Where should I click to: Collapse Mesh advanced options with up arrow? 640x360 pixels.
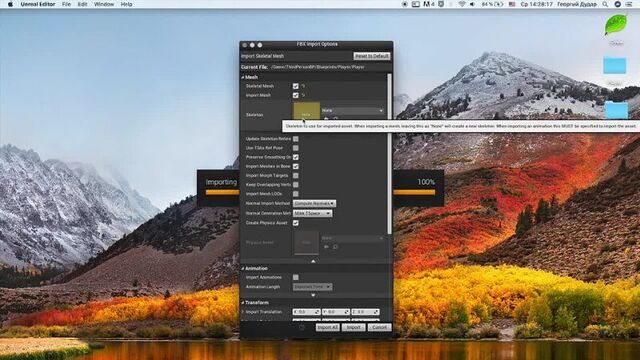coord(313,261)
